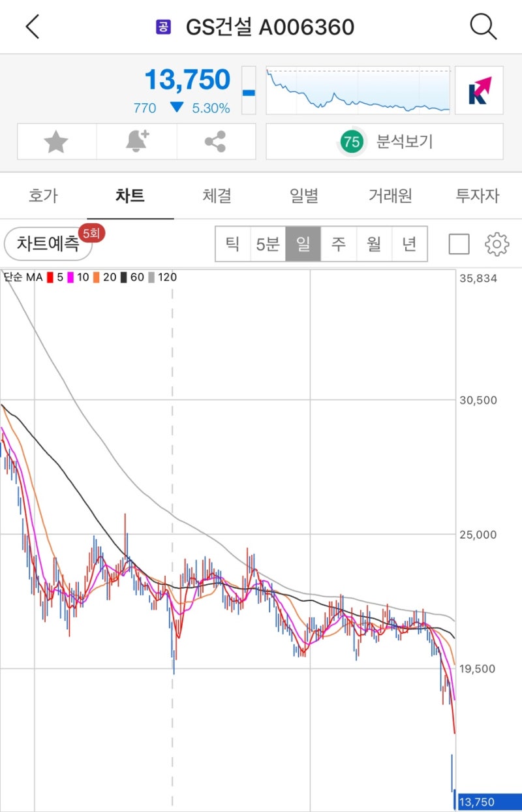Screen dimensions: 522x812
Task: Open the 체결 tab
Action: [216, 196]
